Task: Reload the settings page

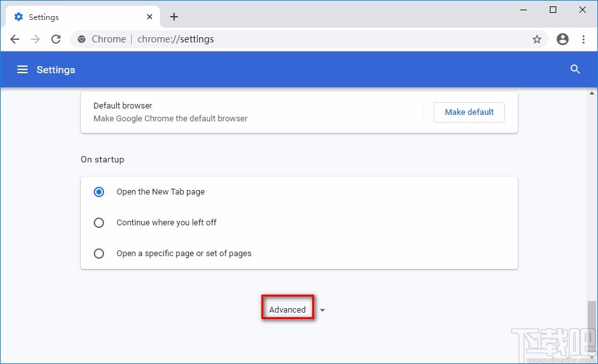Action: click(x=56, y=39)
